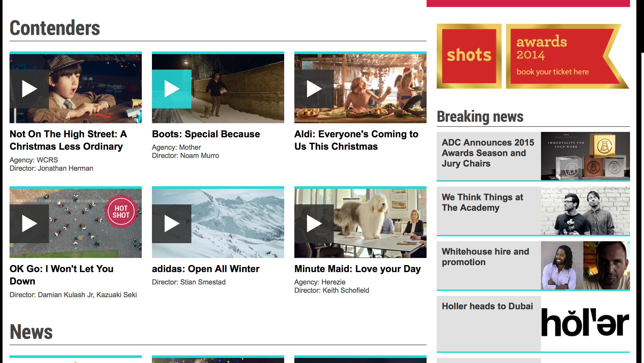Open Boots: Special Because title link

(206, 134)
